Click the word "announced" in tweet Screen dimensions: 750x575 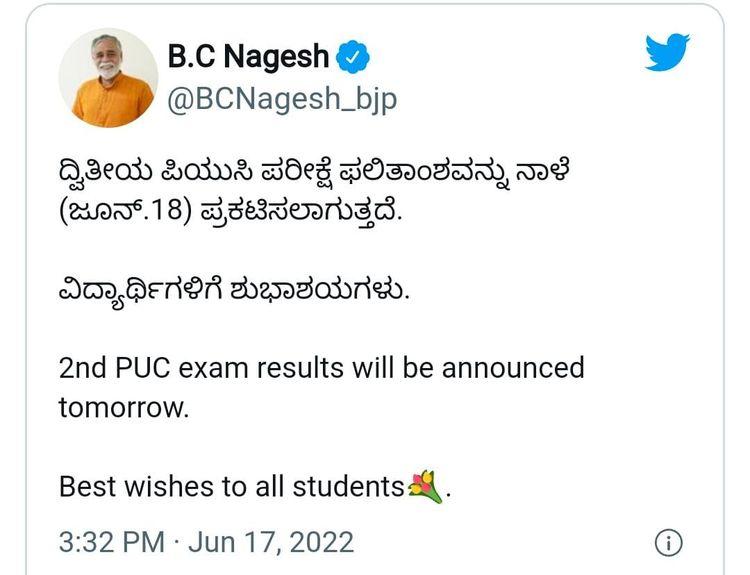coord(512,368)
